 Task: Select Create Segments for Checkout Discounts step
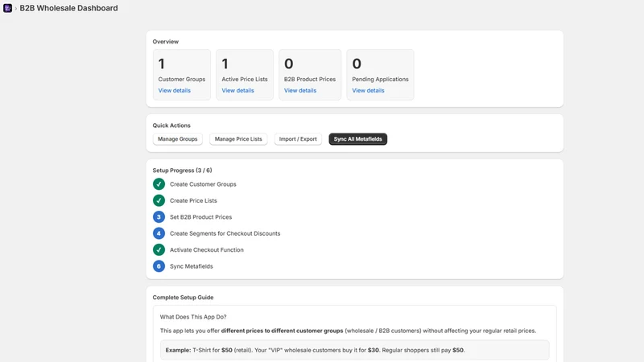click(x=225, y=233)
